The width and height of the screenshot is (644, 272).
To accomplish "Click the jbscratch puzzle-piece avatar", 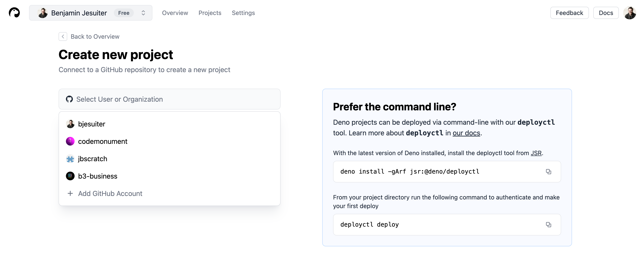I will tap(70, 159).
